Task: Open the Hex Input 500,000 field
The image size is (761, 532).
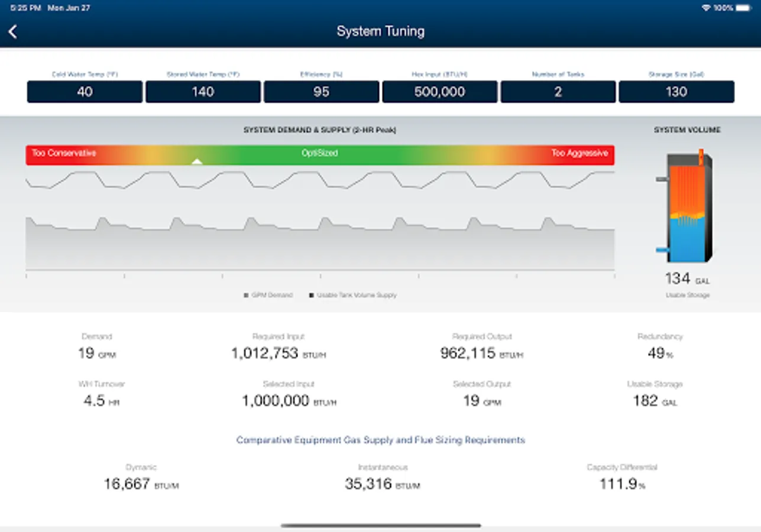Action: pyautogui.click(x=439, y=92)
